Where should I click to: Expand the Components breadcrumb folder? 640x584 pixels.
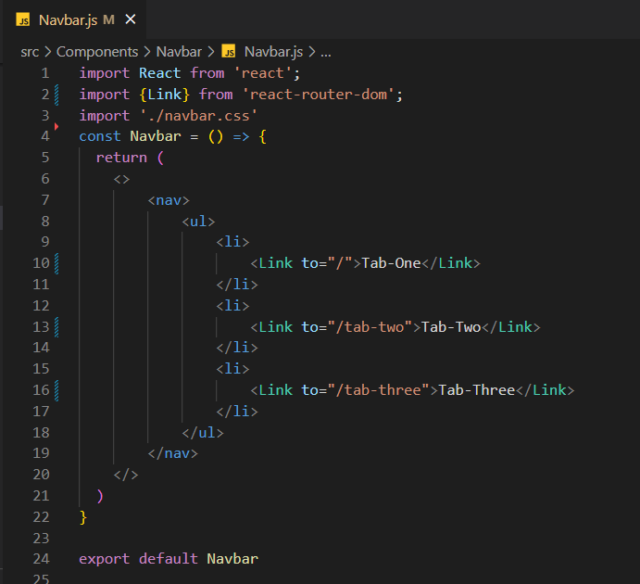point(95,51)
